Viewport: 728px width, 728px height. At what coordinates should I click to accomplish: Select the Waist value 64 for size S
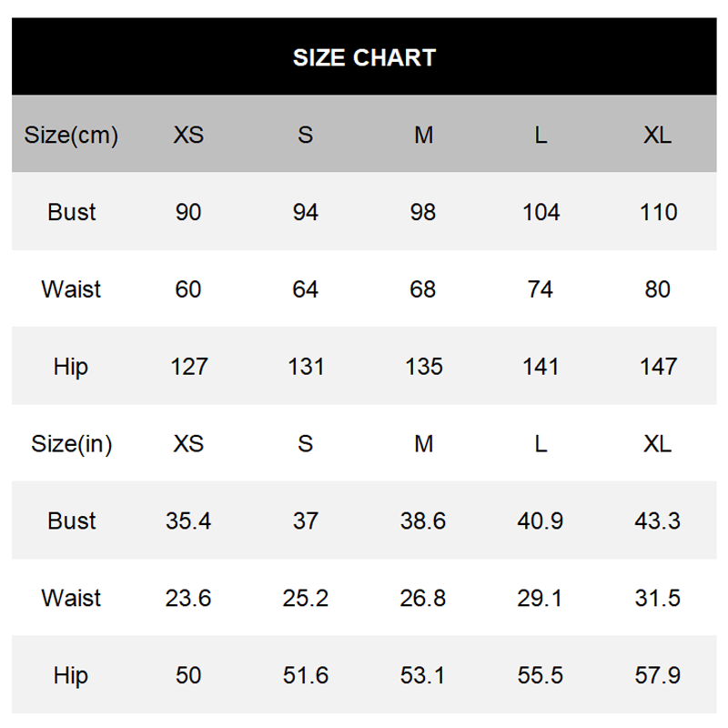click(x=305, y=289)
